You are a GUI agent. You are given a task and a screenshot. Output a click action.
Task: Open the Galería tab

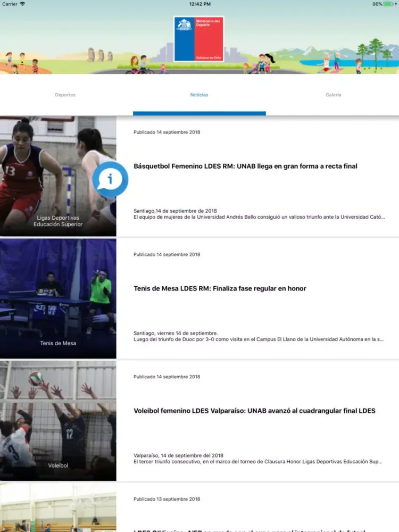click(x=333, y=95)
